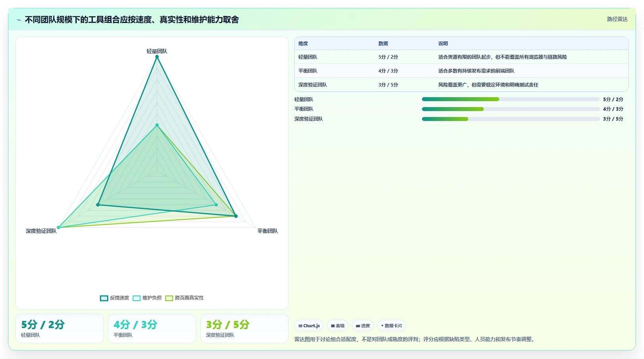The image size is (644, 359).
Task: Click the radar data point at 深度验证团队 corner
Action: coord(58,227)
